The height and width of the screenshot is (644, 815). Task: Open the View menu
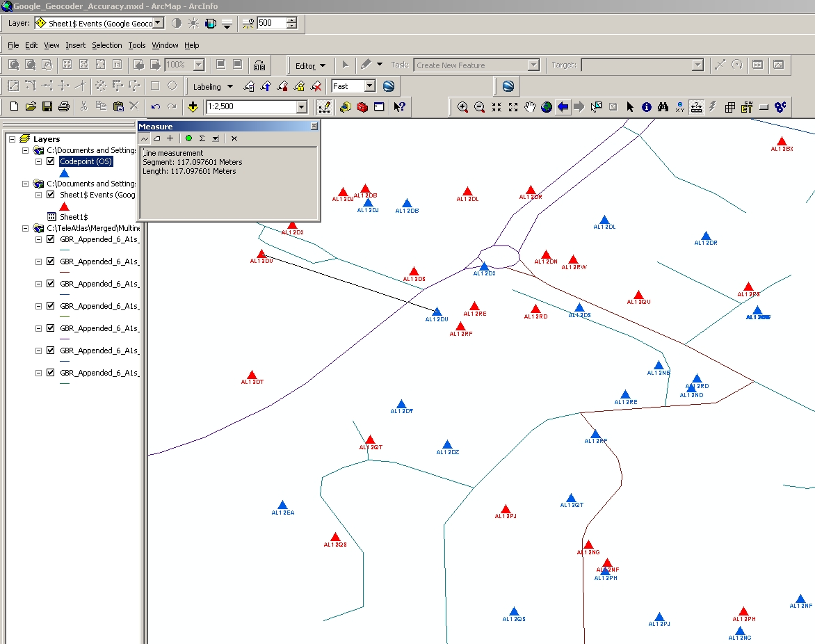pyautogui.click(x=51, y=45)
